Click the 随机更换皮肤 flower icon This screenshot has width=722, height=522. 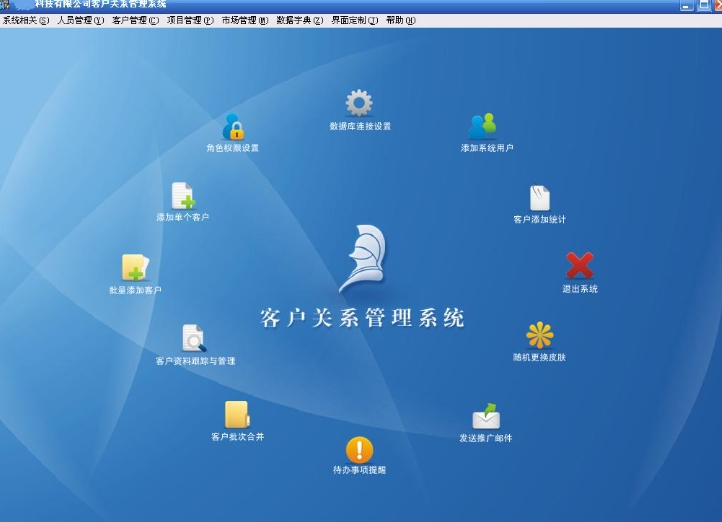coord(539,335)
